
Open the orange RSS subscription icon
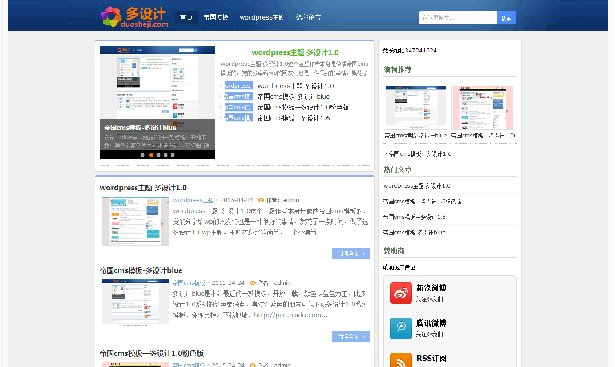pyautogui.click(x=401, y=360)
